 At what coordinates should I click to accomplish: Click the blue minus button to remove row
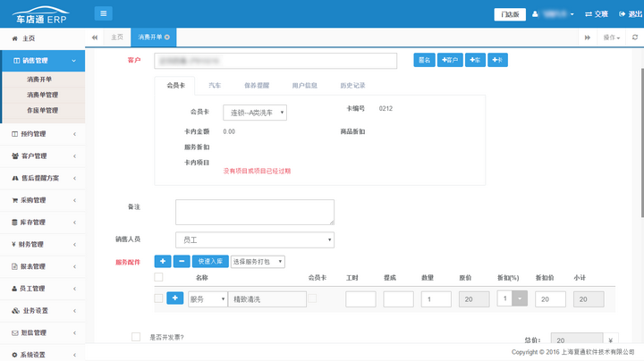pyautogui.click(x=181, y=261)
